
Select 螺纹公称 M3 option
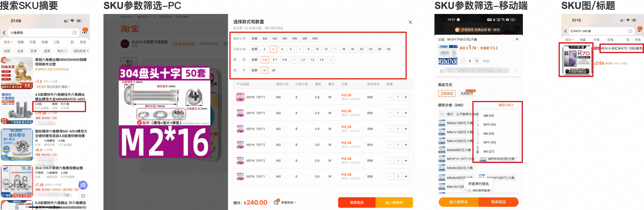click(x=275, y=38)
